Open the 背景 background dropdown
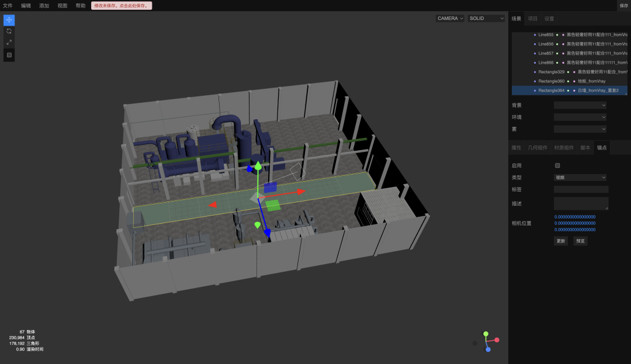The width and height of the screenshot is (631, 364). [580, 105]
